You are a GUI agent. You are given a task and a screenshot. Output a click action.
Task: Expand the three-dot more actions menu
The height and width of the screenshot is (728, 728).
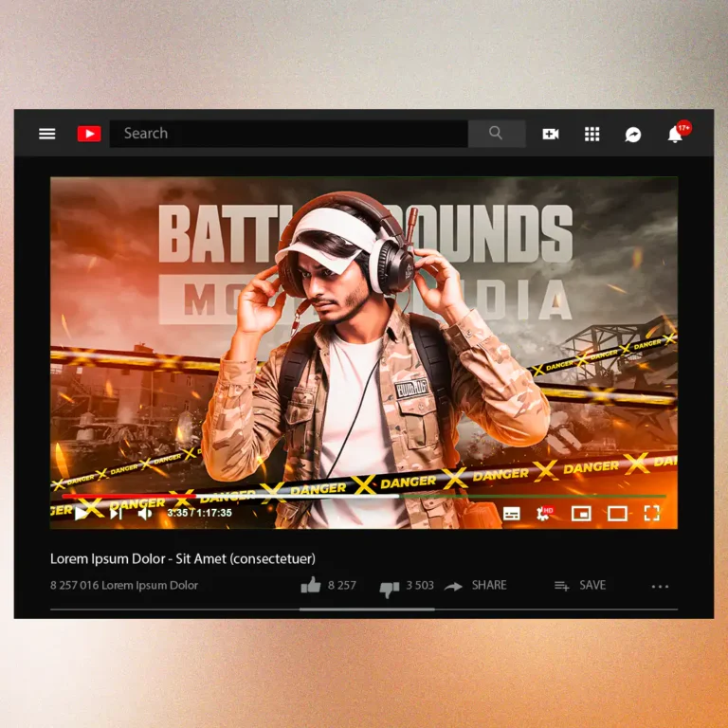[661, 587]
